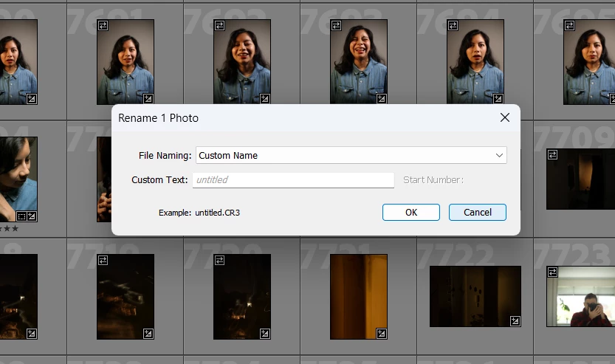
Task: Confirm the rename with OK
Action: [x=411, y=212]
